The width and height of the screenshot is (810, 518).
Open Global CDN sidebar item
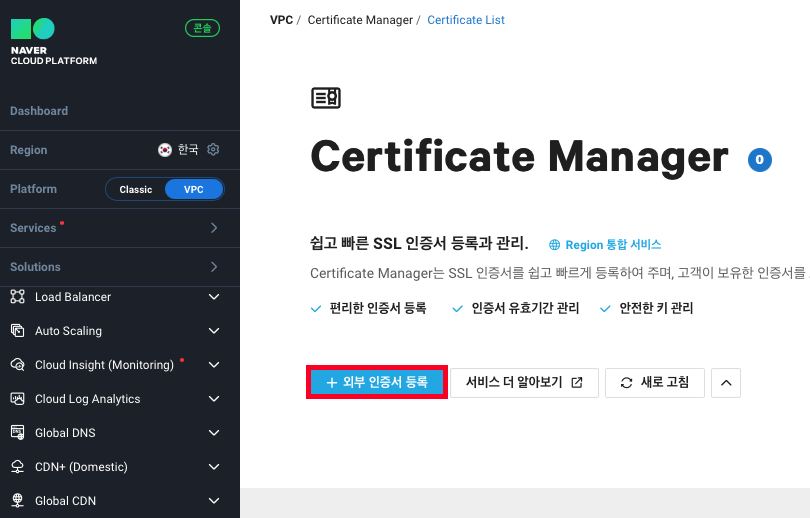tap(65, 501)
